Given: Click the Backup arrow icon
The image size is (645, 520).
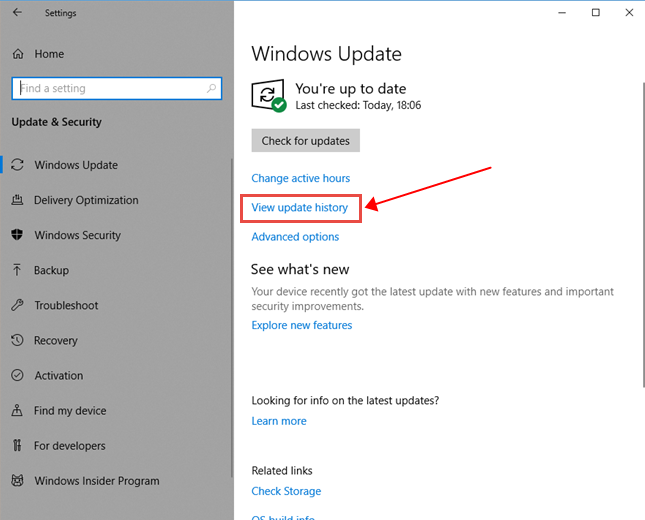Looking at the screenshot, I should (x=17, y=270).
